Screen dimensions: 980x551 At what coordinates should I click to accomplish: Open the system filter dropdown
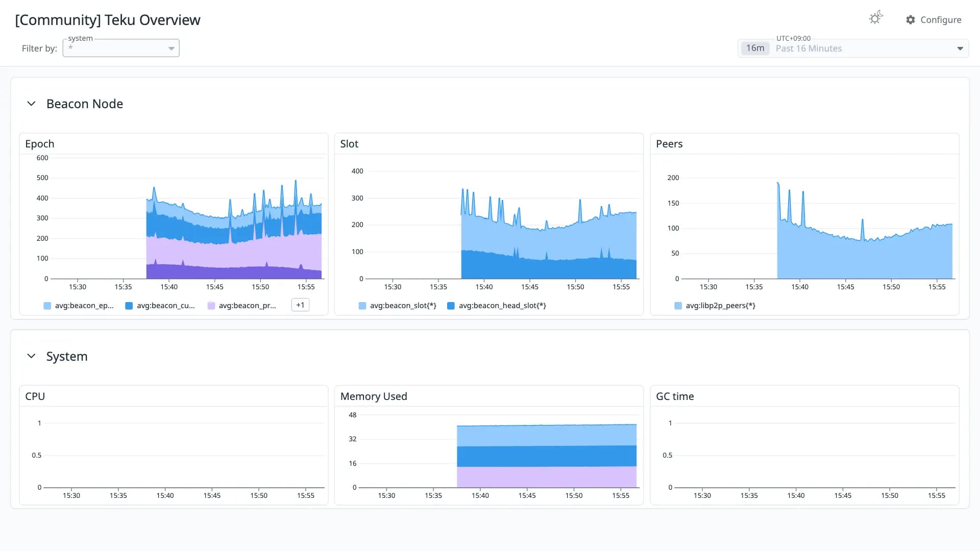121,48
